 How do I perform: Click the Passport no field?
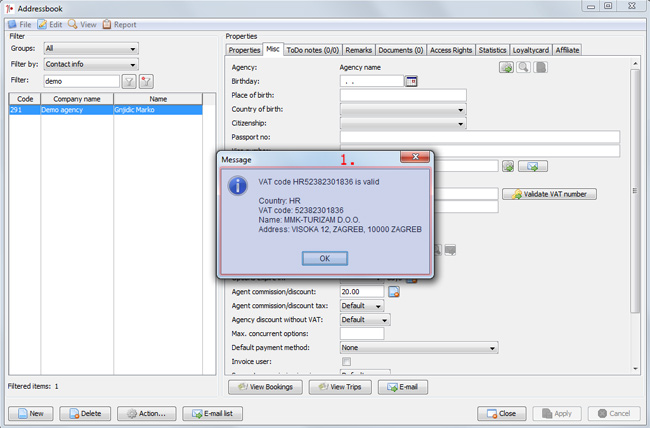[480, 137]
